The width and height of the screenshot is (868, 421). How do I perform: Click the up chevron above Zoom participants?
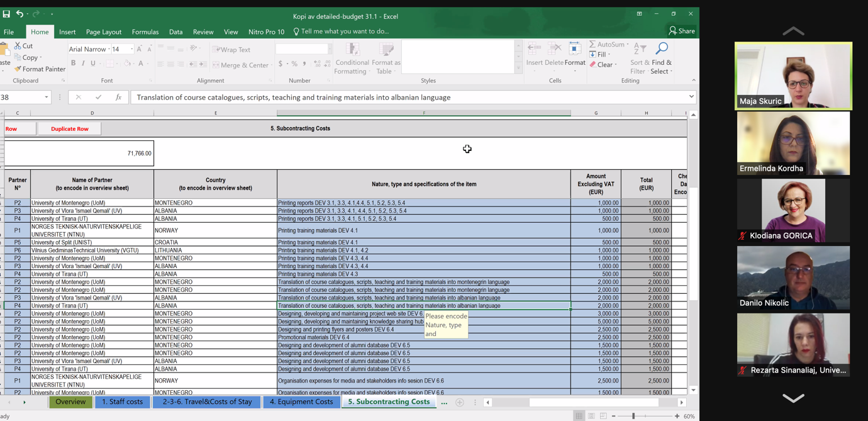(793, 31)
